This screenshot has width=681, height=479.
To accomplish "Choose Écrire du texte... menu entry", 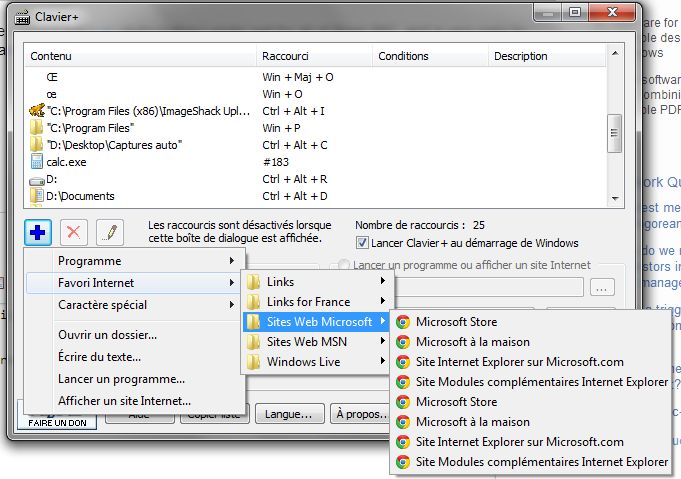I will pos(135,357).
